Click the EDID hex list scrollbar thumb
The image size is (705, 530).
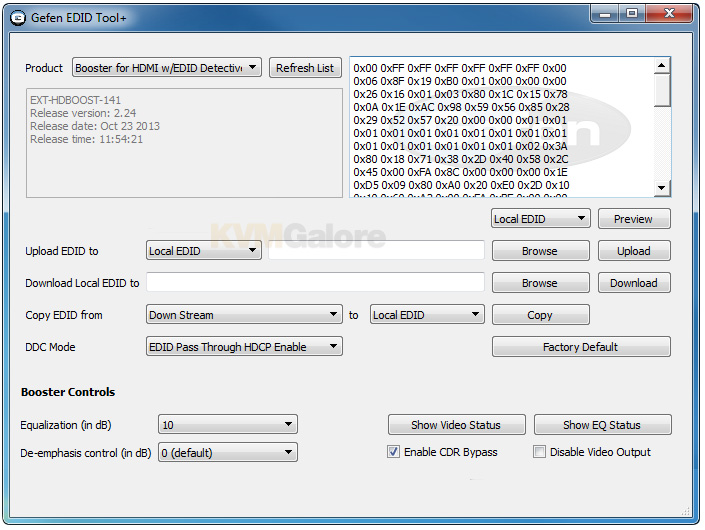tap(661, 90)
